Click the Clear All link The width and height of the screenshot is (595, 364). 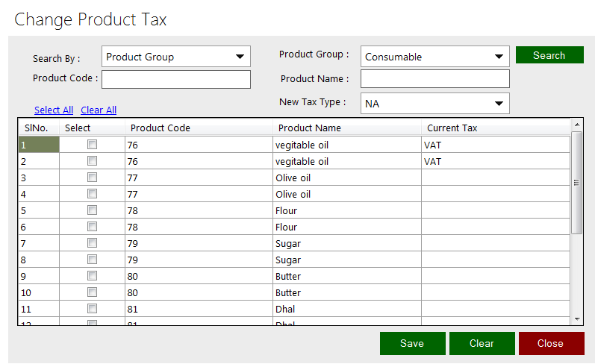point(99,110)
